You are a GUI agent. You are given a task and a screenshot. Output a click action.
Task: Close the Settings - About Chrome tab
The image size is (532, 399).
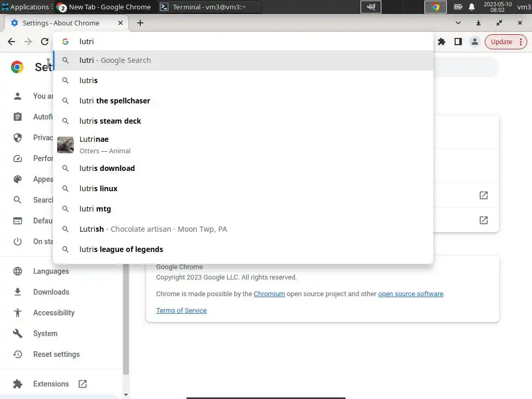click(121, 23)
